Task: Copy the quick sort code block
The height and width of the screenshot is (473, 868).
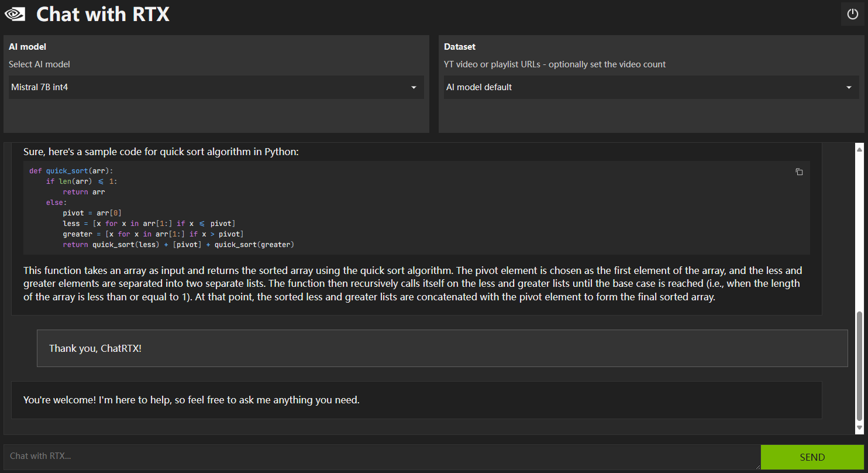Action: coord(799,172)
